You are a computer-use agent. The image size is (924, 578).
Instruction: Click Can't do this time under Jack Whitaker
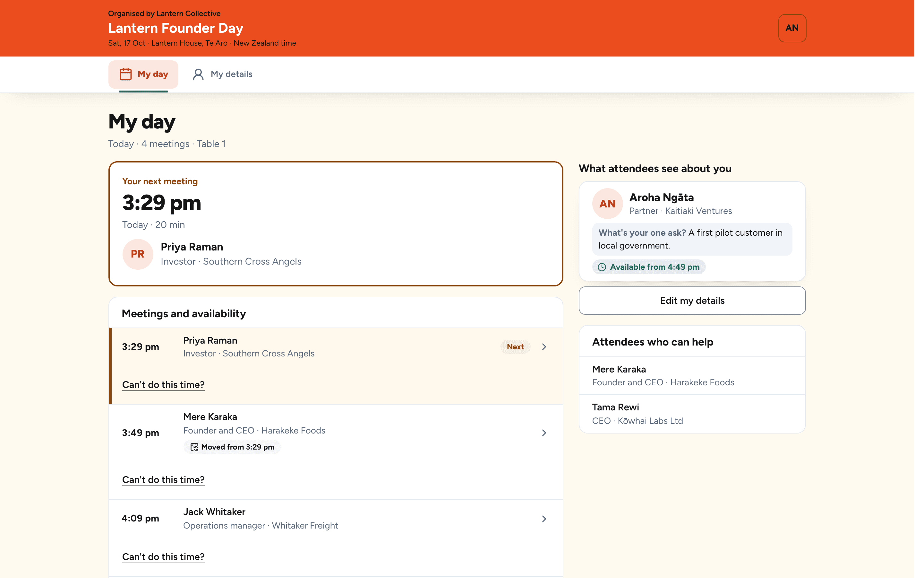click(163, 557)
